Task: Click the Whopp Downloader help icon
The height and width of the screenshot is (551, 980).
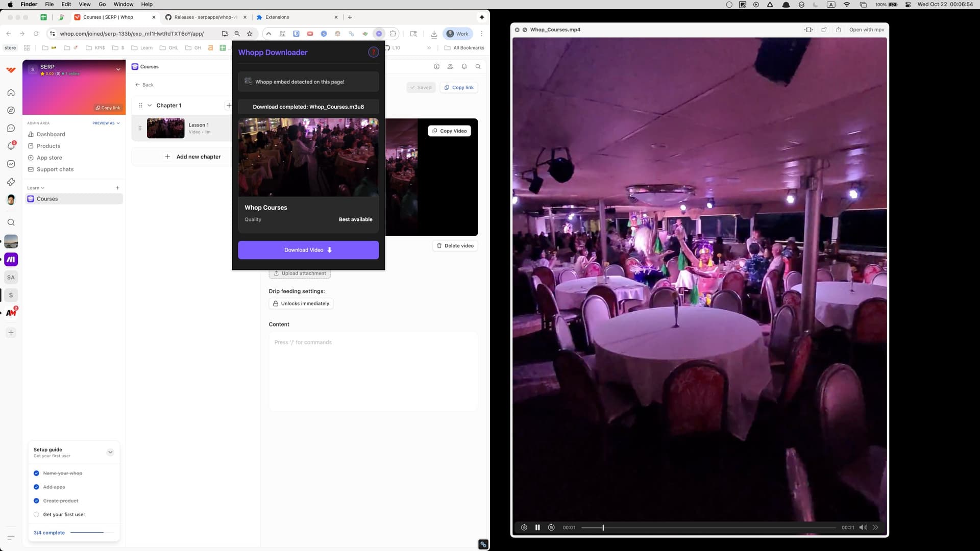Action: click(373, 52)
